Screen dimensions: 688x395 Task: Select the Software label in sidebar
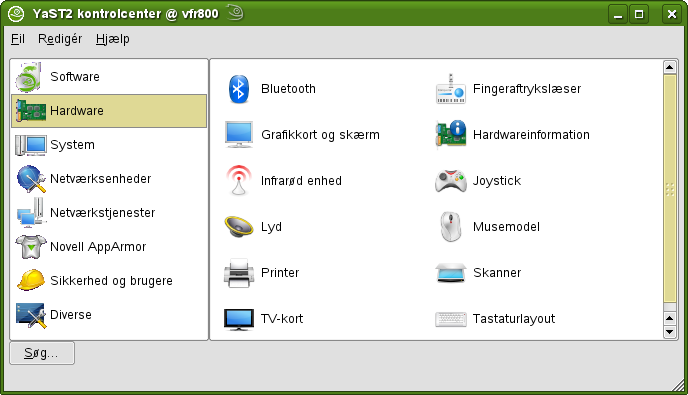click(75, 77)
